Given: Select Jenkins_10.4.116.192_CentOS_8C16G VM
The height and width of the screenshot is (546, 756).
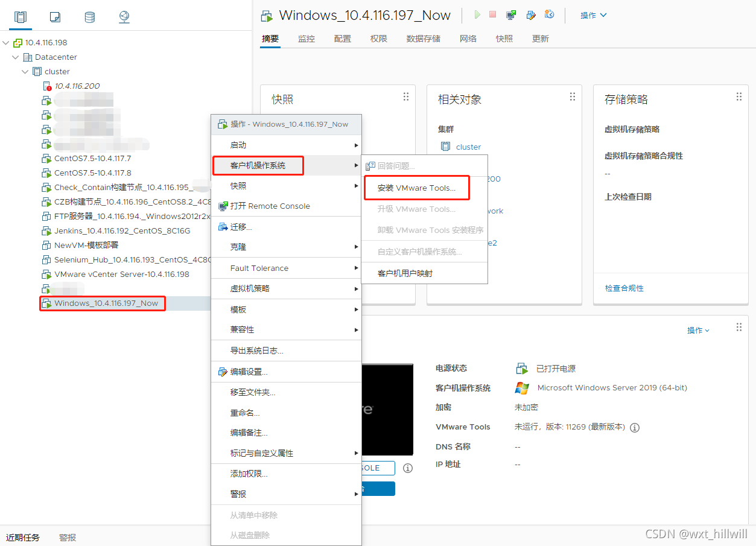Looking at the screenshot, I should tap(122, 231).
